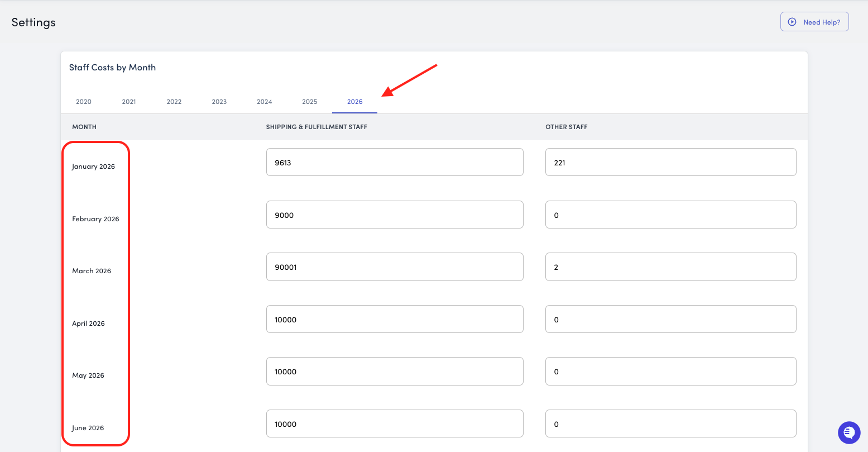Viewport: 868px width, 452px height.
Task: Edit April 2026 shipping staff cost
Action: tap(395, 320)
